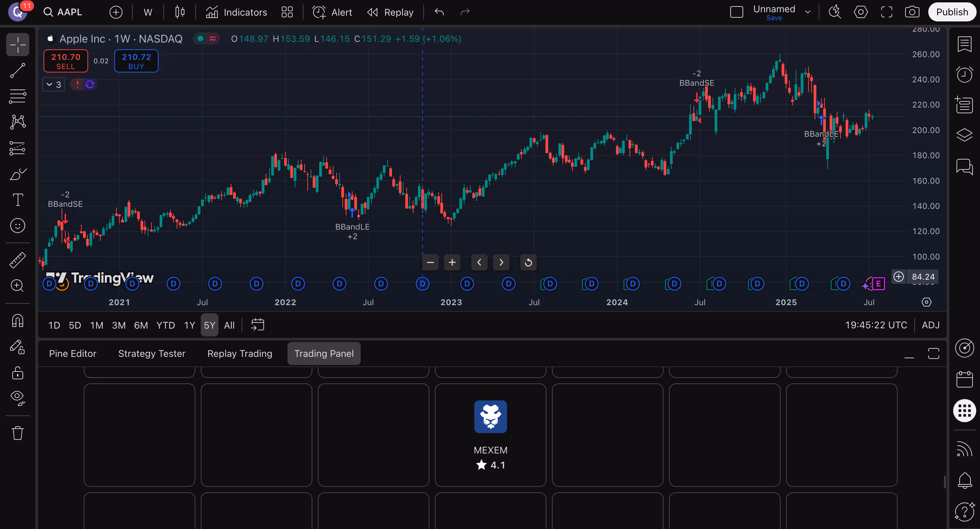The width and height of the screenshot is (980, 529).
Task: Select the crosshair cursor tool
Action: click(x=17, y=45)
